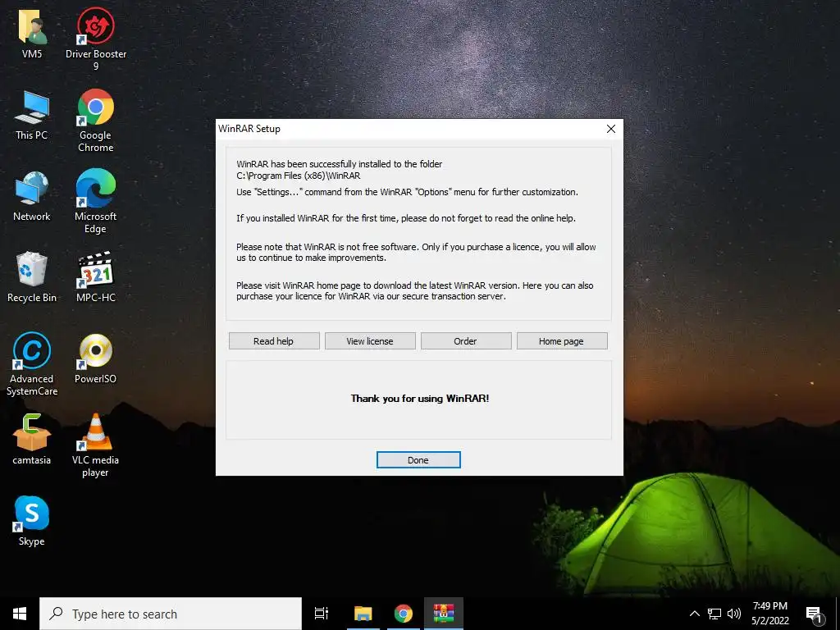Select the camtasia desktop icon

pyautogui.click(x=32, y=440)
